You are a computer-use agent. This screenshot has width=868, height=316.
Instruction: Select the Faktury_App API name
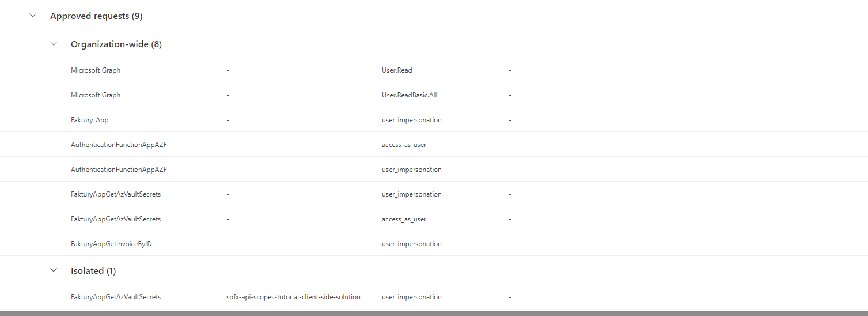click(x=89, y=120)
